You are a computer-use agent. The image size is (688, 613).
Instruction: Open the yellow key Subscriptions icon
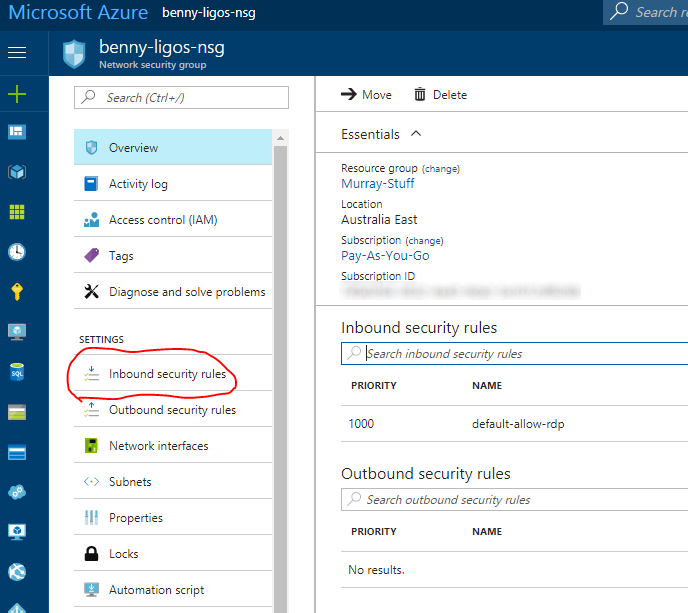pos(17,291)
